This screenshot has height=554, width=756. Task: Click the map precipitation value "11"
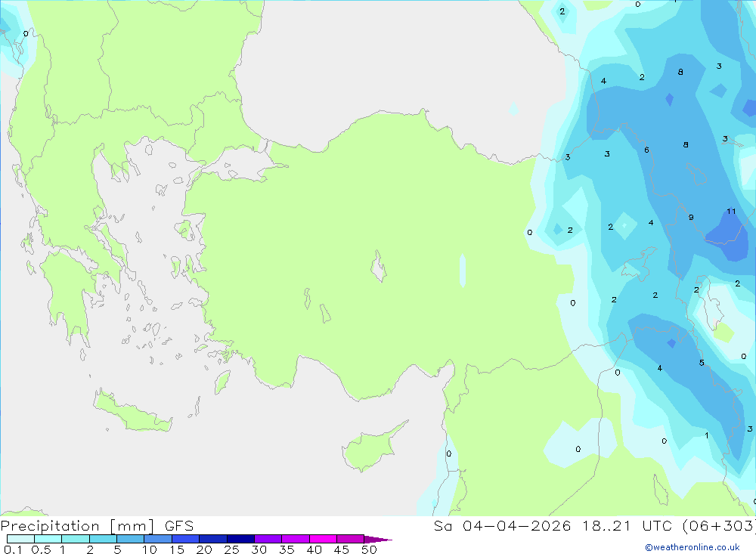tap(731, 211)
